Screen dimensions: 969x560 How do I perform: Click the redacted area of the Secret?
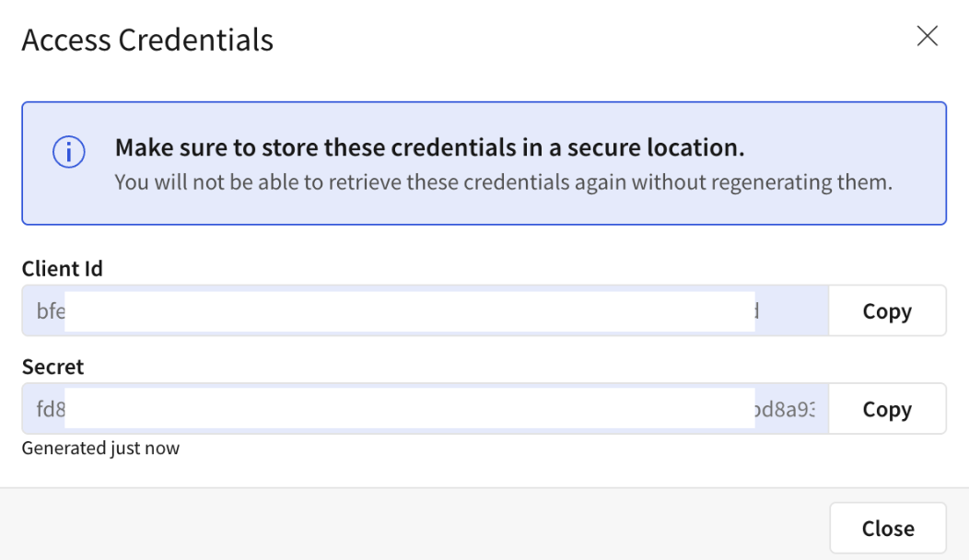410,409
